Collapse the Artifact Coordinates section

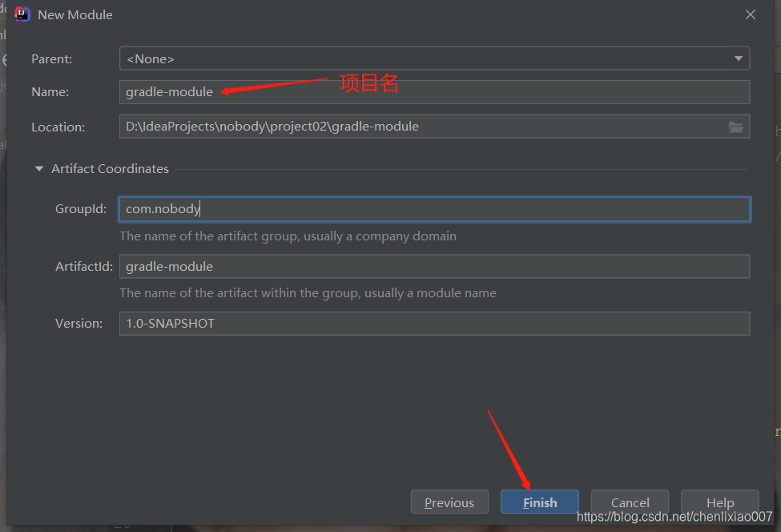tap(39, 169)
